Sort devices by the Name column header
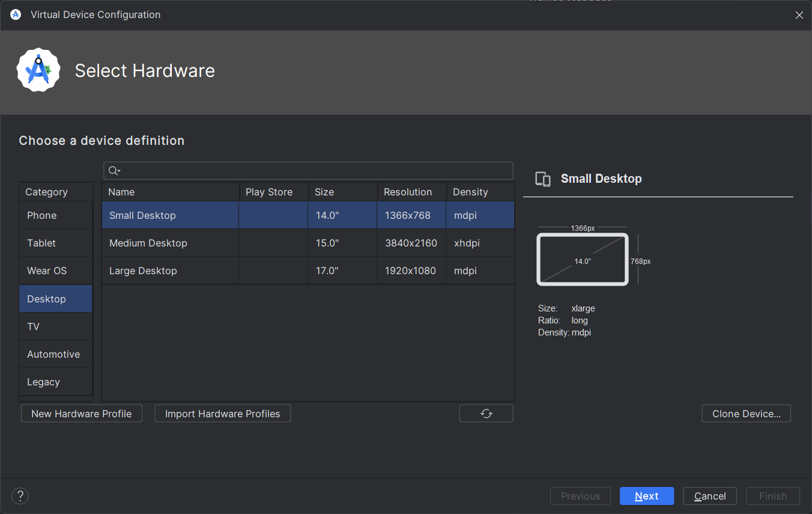This screenshot has width=812, height=514. pos(171,192)
